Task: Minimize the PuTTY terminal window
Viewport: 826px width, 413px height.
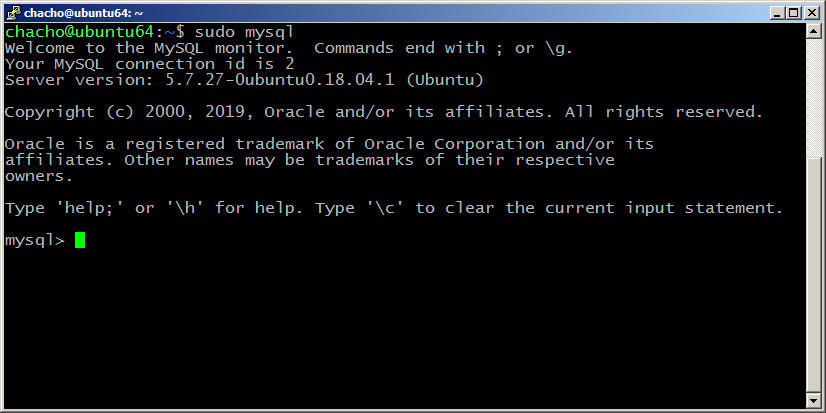Action: tap(778, 13)
